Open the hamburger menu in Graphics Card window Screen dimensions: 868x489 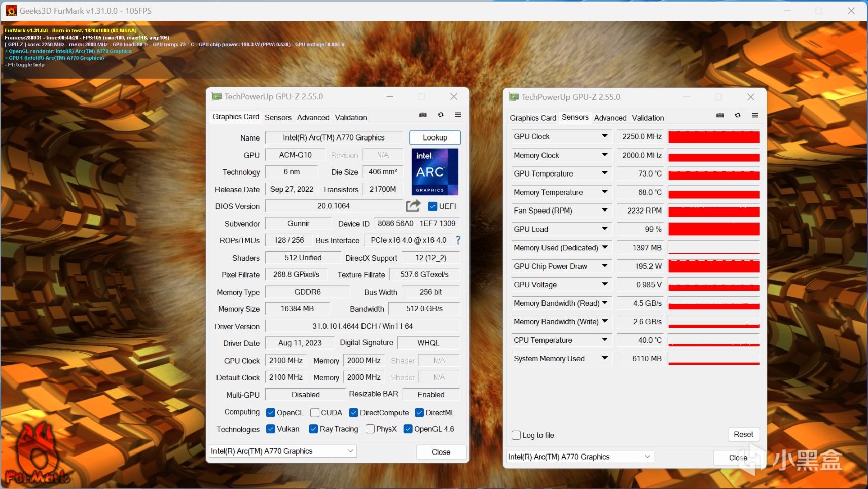click(x=458, y=115)
